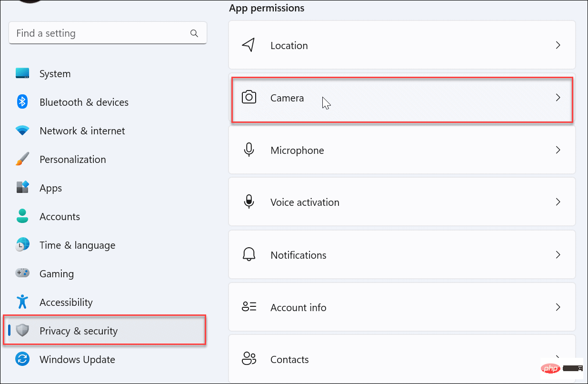Viewport: 588px width, 384px height.
Task: Go to Time & language settings
Action: click(x=77, y=245)
